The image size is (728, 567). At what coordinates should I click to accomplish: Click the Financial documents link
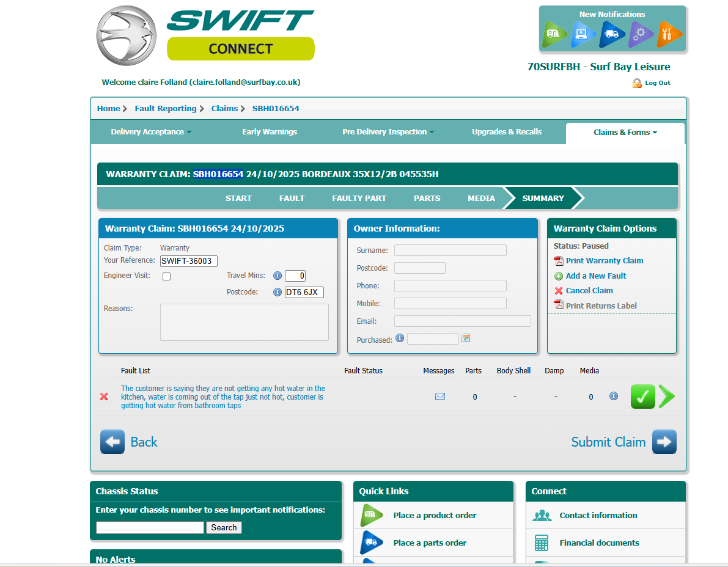pos(599,543)
